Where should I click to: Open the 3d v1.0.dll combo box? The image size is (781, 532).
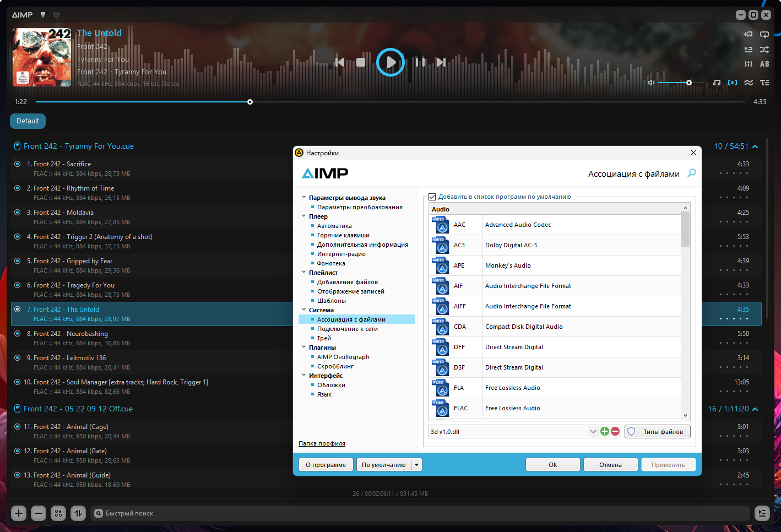pos(513,432)
